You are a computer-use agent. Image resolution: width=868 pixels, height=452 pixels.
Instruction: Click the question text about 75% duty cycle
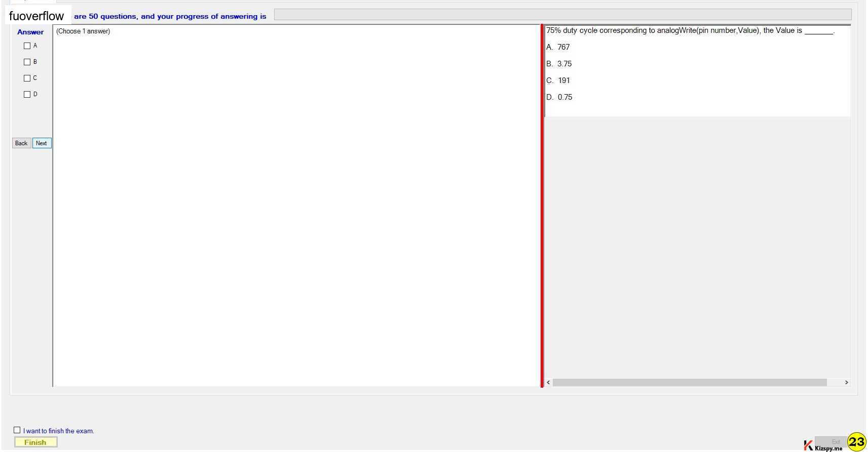690,30
